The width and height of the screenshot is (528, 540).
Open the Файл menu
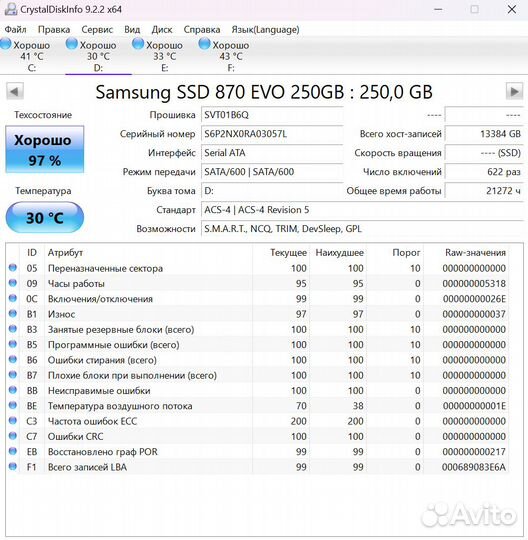[x=15, y=30]
